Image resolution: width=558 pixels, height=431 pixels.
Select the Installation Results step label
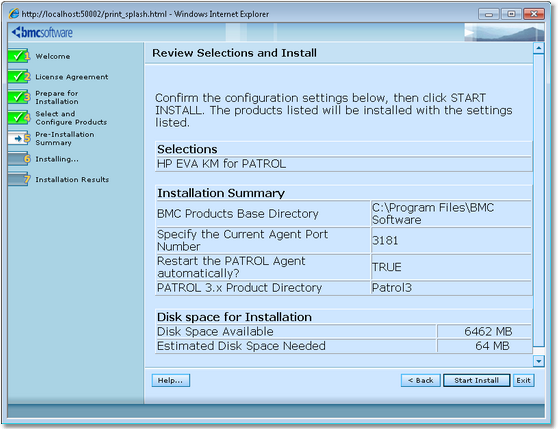tap(72, 179)
